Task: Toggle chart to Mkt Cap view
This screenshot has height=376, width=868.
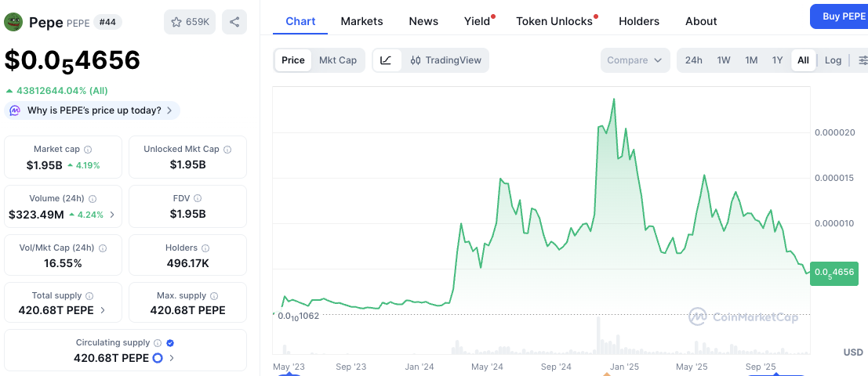Action: [x=337, y=60]
